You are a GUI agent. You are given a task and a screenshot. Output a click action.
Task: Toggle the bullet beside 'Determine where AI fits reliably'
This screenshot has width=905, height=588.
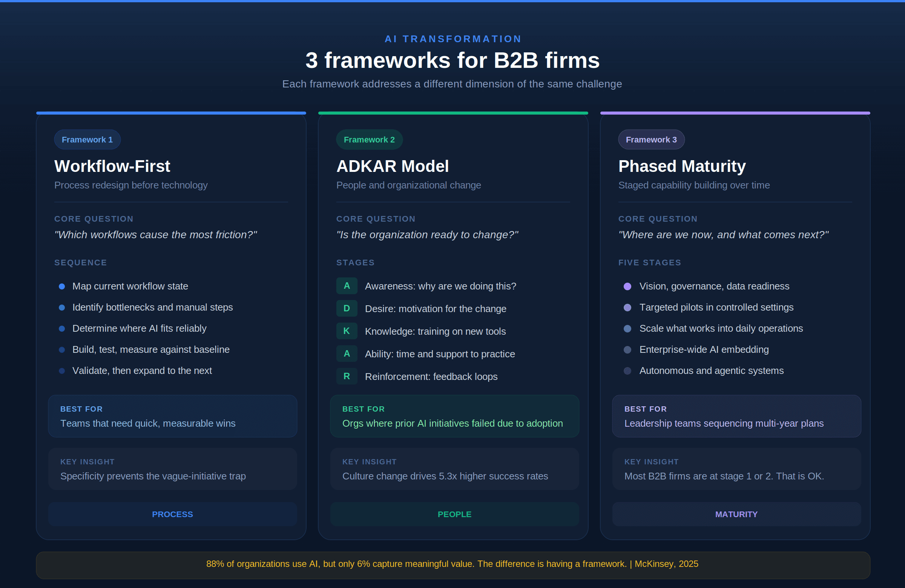click(62, 329)
